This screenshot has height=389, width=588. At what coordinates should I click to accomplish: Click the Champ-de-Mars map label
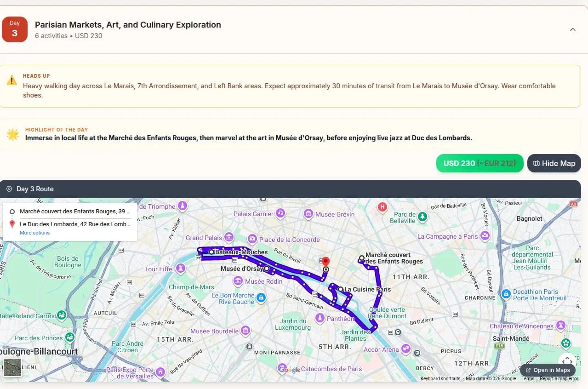[191, 287]
